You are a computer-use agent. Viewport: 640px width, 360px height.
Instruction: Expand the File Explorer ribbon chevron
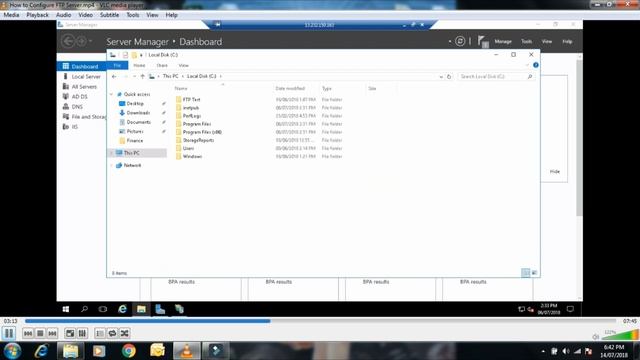coord(527,65)
